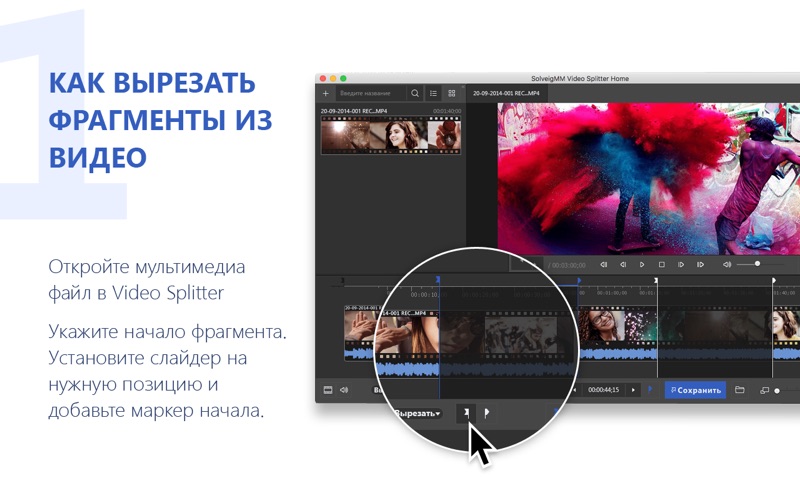Select the first blue marker on the timeline ruler
Screen dimensions: 800x500
click(x=438, y=280)
